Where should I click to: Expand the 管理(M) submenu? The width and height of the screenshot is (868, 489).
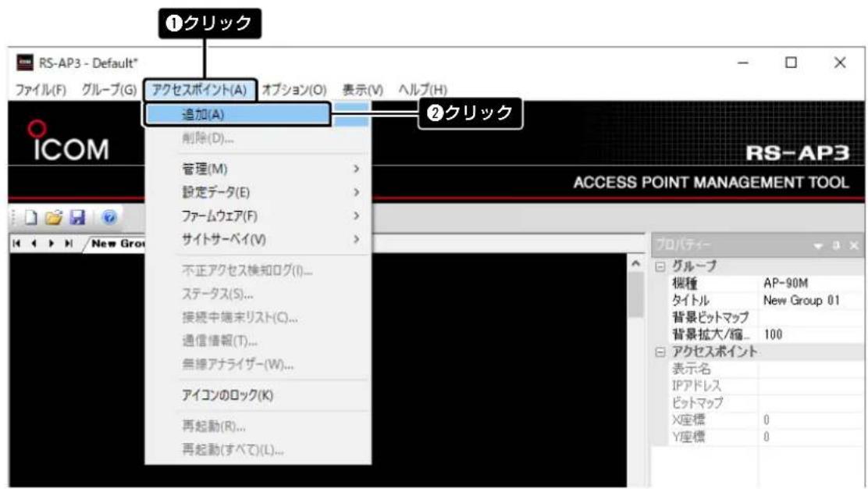[x=258, y=169]
